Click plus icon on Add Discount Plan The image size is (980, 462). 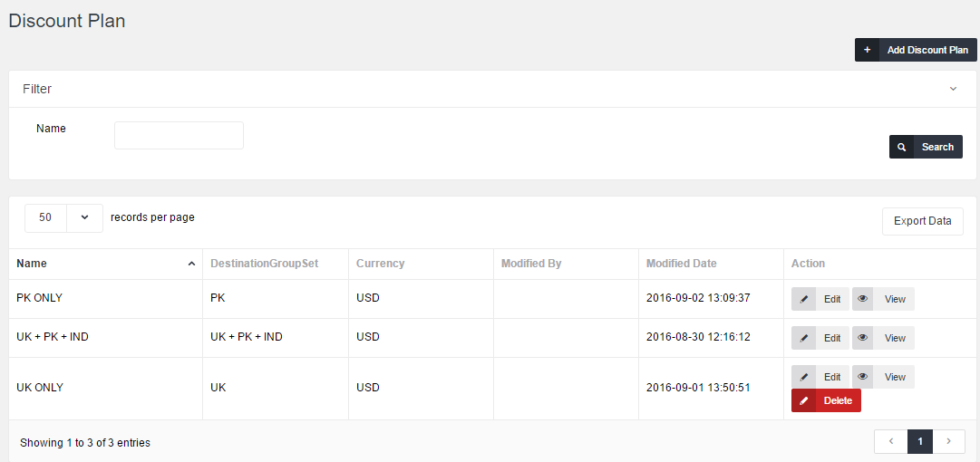(x=867, y=50)
